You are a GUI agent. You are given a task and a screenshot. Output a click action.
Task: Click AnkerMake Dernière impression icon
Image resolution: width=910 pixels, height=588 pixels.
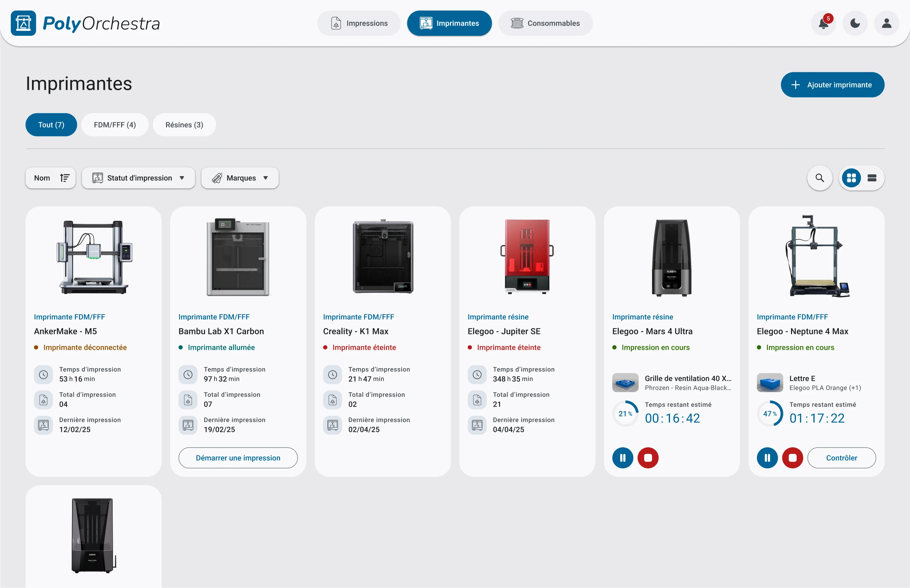coord(44,425)
